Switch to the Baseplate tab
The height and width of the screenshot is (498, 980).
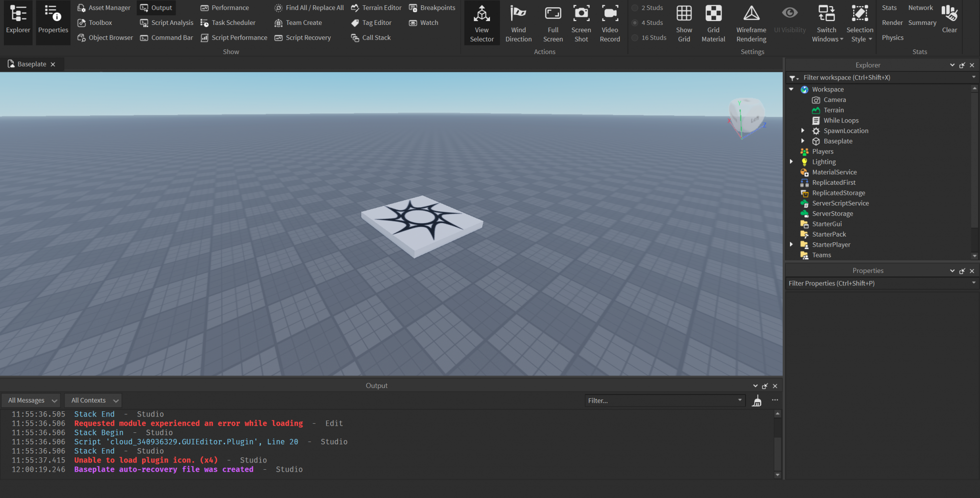(32, 64)
